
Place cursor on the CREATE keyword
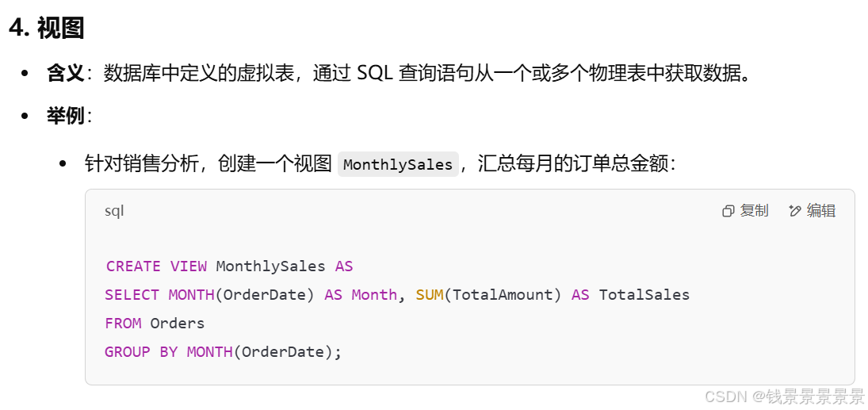pos(133,266)
